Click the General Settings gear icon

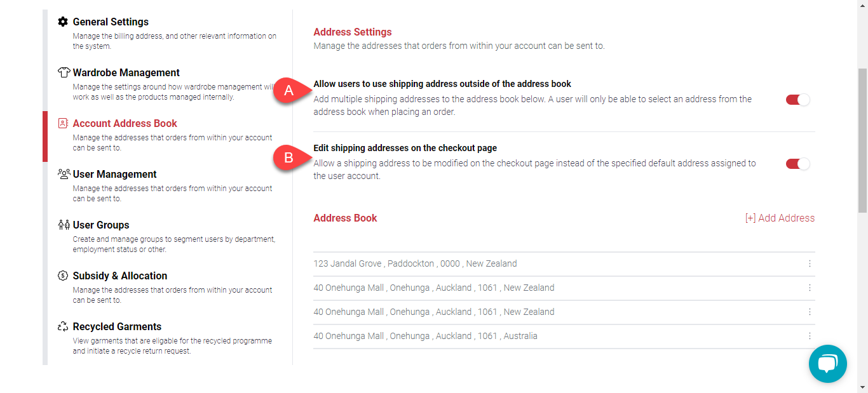point(63,22)
